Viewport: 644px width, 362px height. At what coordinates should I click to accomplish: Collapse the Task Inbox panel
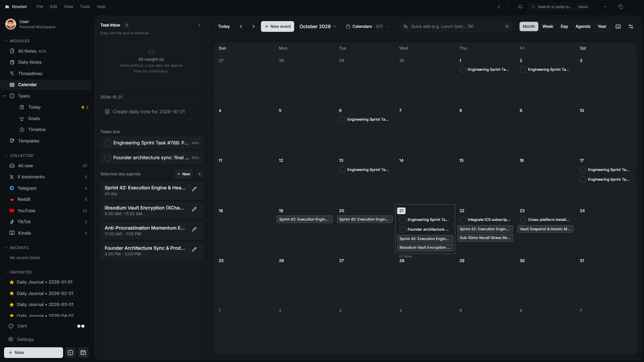(x=199, y=25)
